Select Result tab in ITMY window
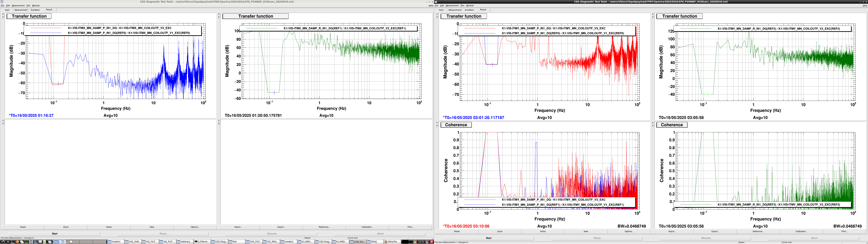The height and width of the screenshot is (244, 868). coord(483,9)
